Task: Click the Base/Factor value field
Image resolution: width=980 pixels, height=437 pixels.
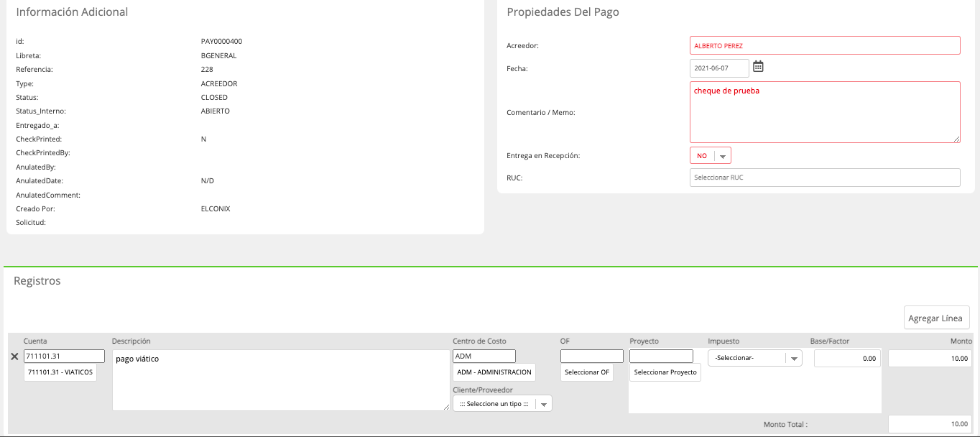Action: 848,358
